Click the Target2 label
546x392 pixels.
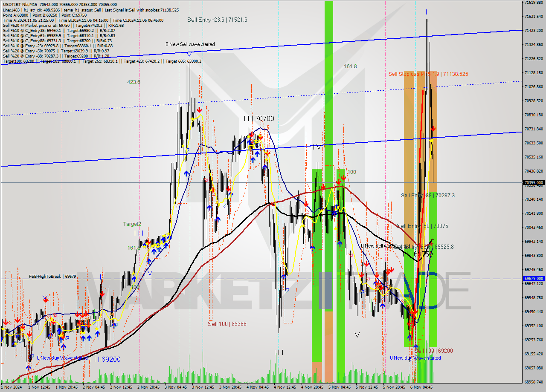tap(132, 224)
